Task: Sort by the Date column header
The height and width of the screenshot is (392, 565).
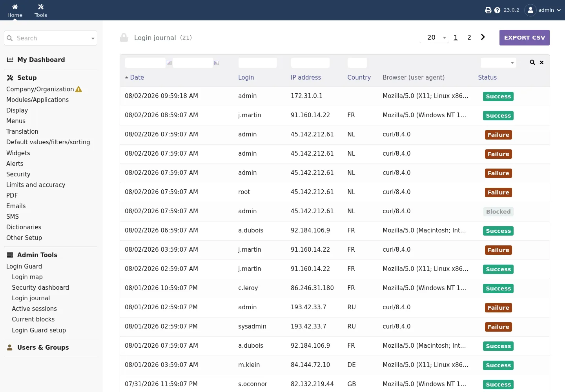Action: 137,78
